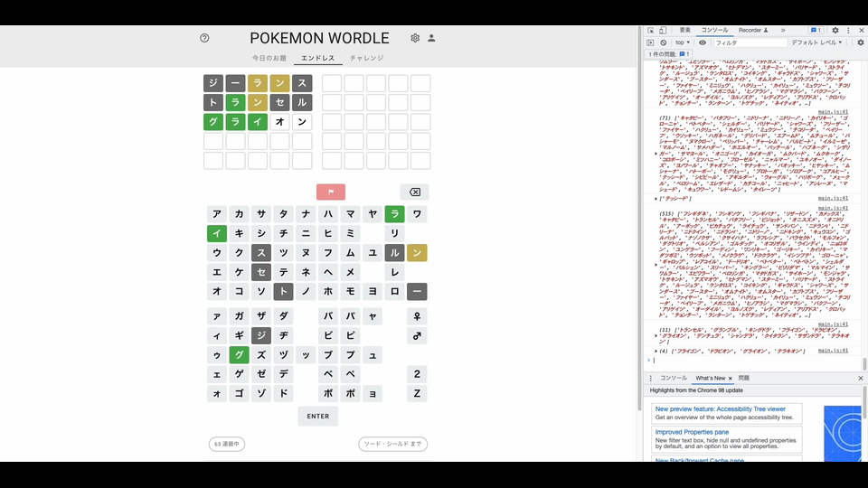The width and height of the screenshot is (868, 488).
Task: Close the DevTools bottom drawer
Action: click(861, 379)
